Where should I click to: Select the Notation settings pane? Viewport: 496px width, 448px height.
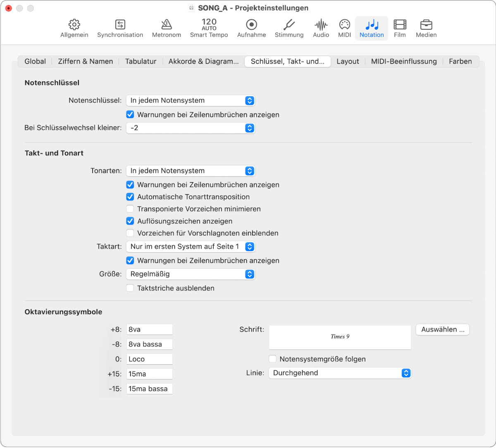click(x=372, y=28)
